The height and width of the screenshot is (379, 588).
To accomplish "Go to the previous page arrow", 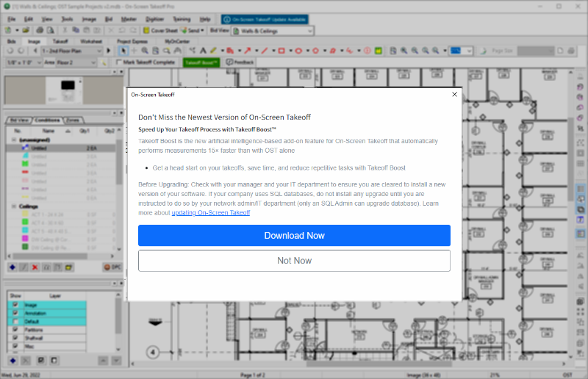I will click(35, 51).
